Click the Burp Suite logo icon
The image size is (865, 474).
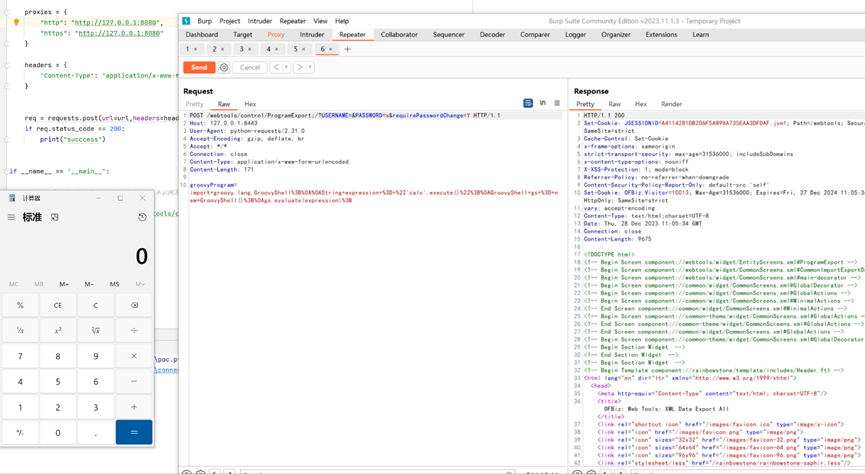click(186, 21)
